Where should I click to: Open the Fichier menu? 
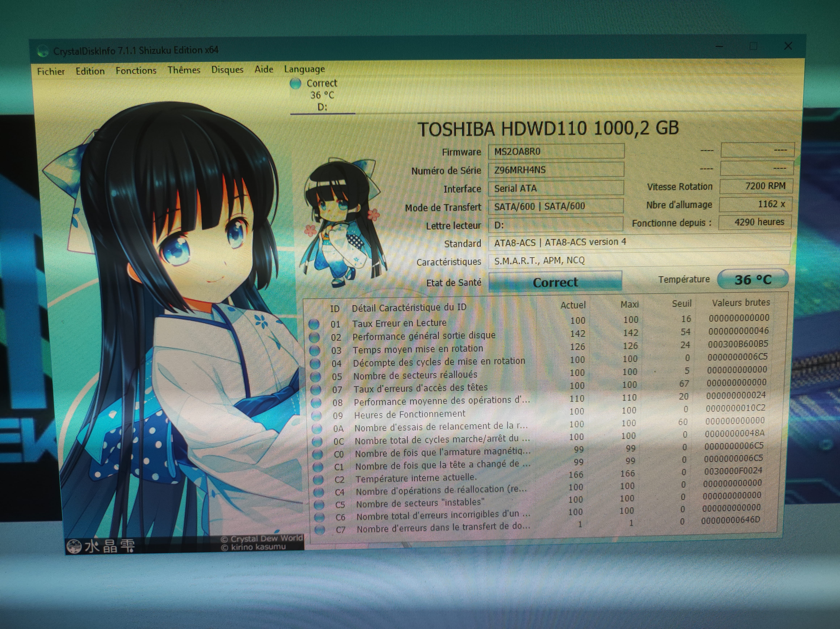tap(51, 71)
